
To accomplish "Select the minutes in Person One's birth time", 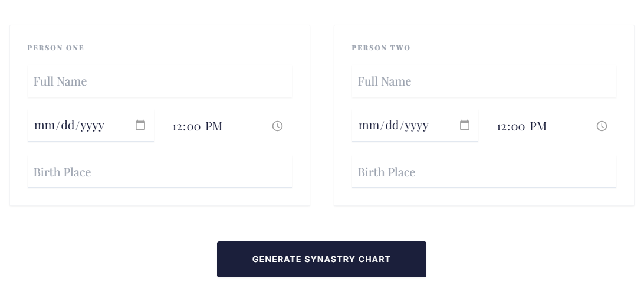I will pos(193,126).
